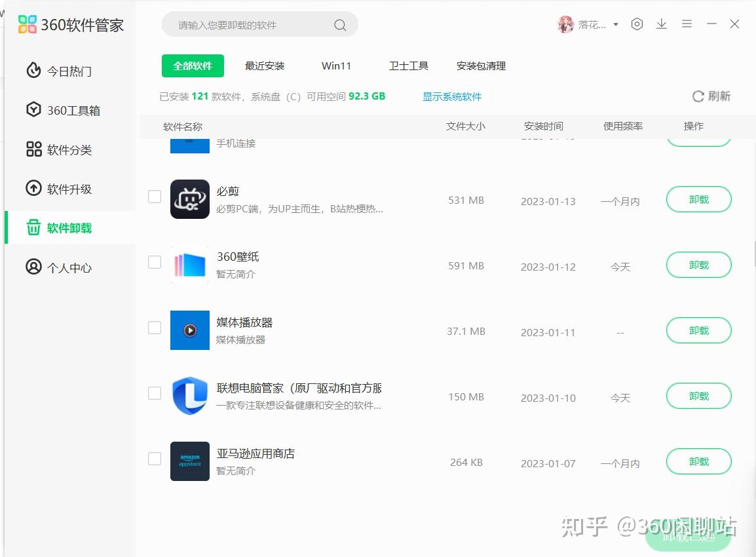
Task: Click the 显示系统软件 link
Action: click(452, 96)
